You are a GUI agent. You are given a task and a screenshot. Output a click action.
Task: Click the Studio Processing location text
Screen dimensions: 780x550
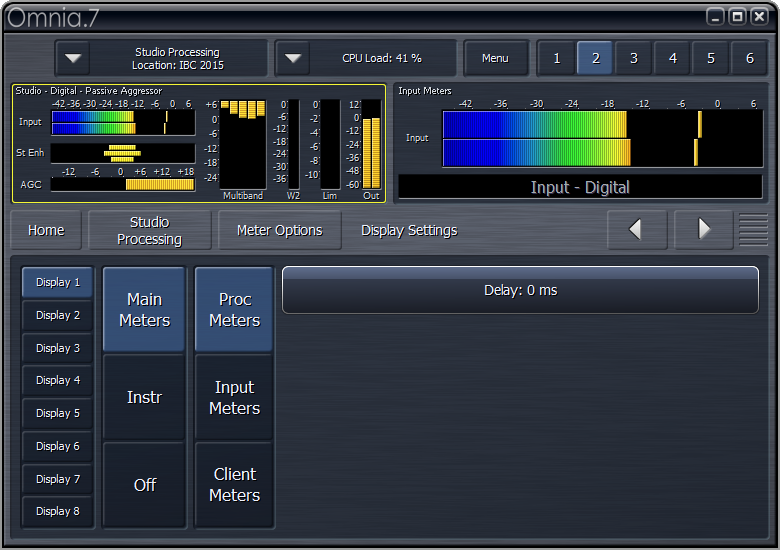[178, 59]
